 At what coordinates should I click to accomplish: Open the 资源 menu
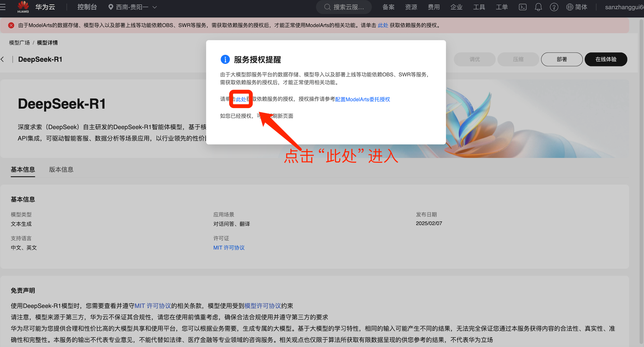click(x=411, y=7)
